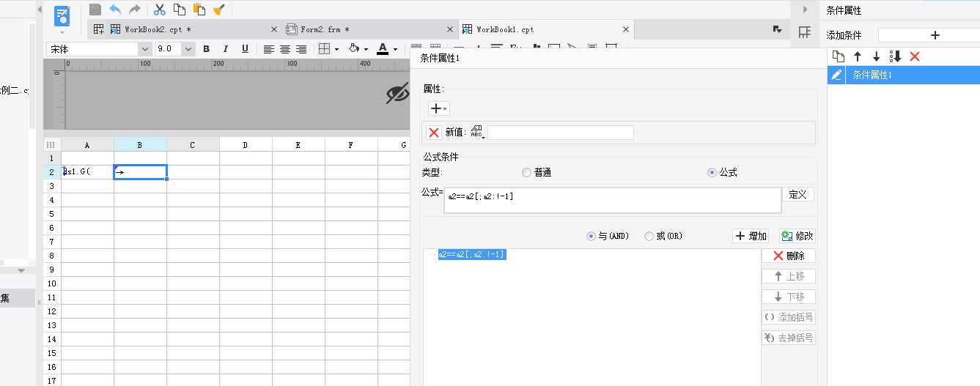Select the 或(OR) radio button

click(x=649, y=236)
